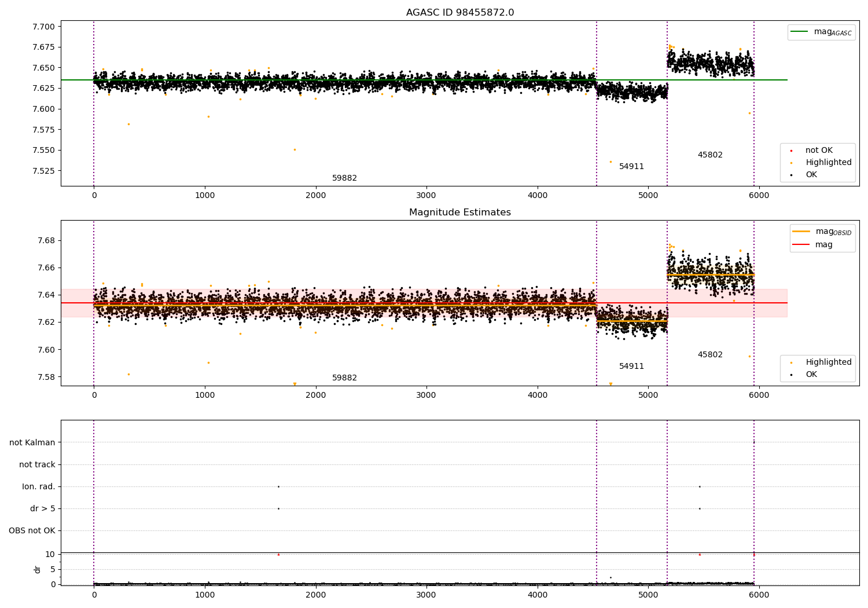Click the orange mag OBSID legend line
The height and width of the screenshot is (608, 868).
pos(801,231)
